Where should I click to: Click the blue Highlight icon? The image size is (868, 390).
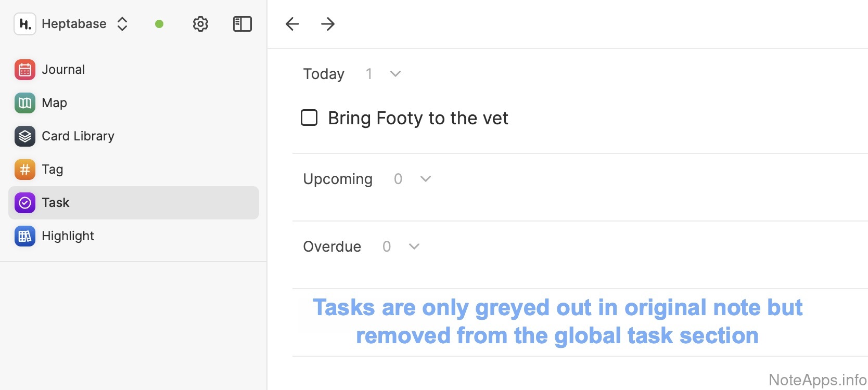(x=25, y=236)
